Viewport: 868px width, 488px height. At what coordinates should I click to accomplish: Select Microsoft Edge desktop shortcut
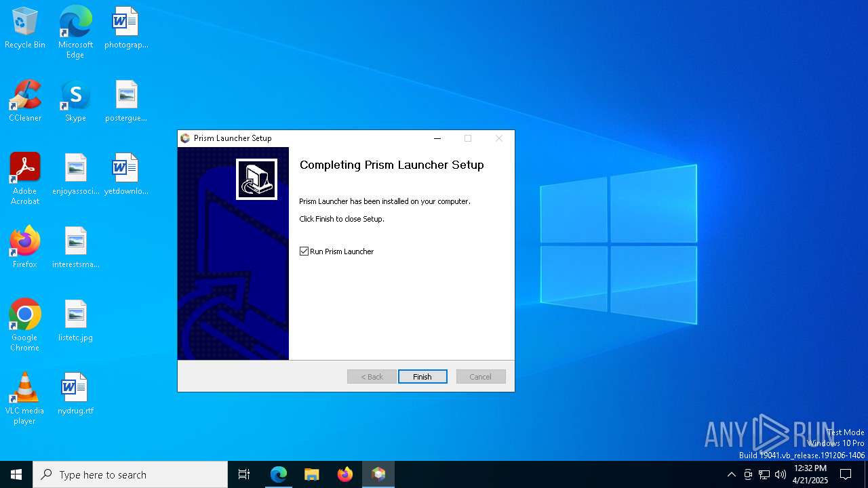(75, 32)
